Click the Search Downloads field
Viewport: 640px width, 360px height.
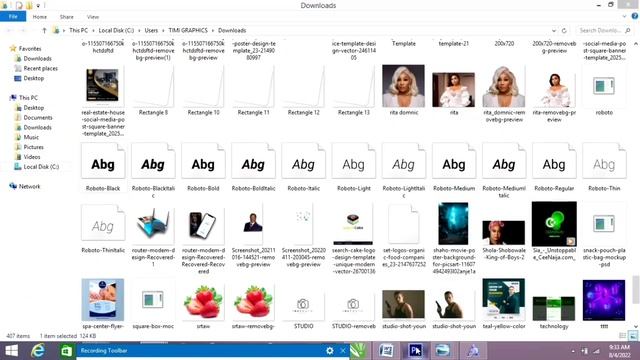[x=603, y=31]
